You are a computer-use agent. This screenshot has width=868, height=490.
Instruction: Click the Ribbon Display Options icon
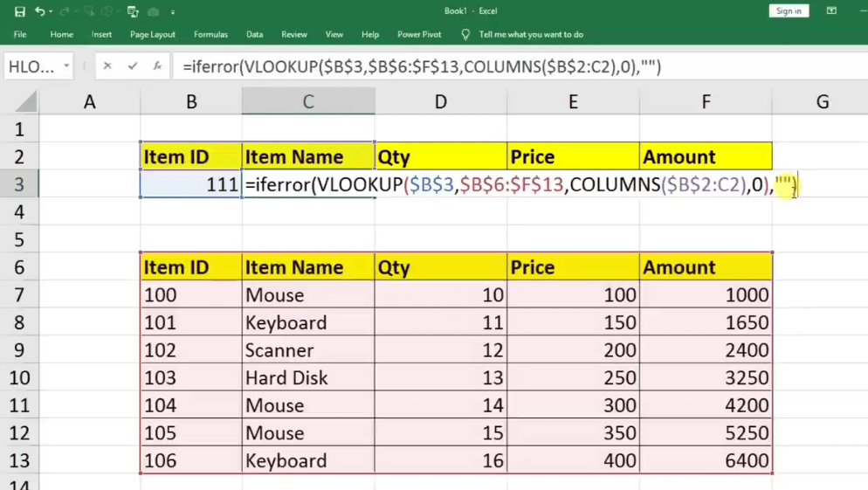point(831,11)
